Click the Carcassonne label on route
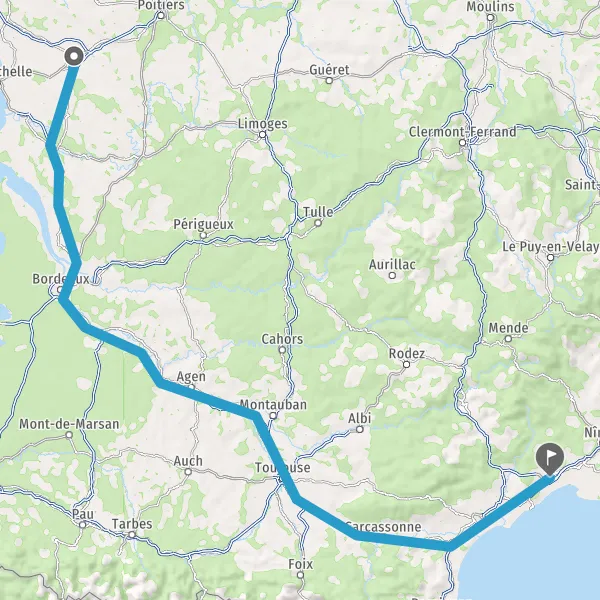This screenshot has width=600, height=600. [x=383, y=527]
